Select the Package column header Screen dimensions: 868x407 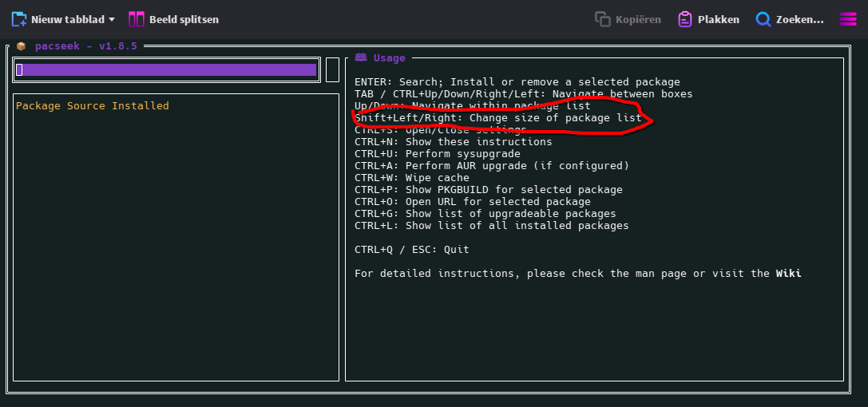point(38,106)
